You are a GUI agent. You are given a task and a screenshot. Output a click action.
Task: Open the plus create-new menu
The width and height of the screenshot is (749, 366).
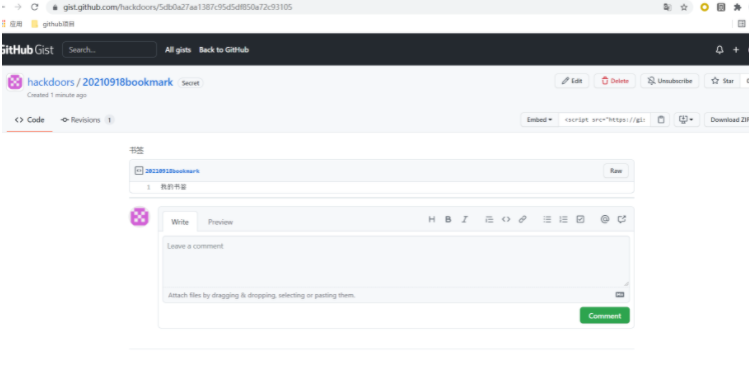coord(736,50)
